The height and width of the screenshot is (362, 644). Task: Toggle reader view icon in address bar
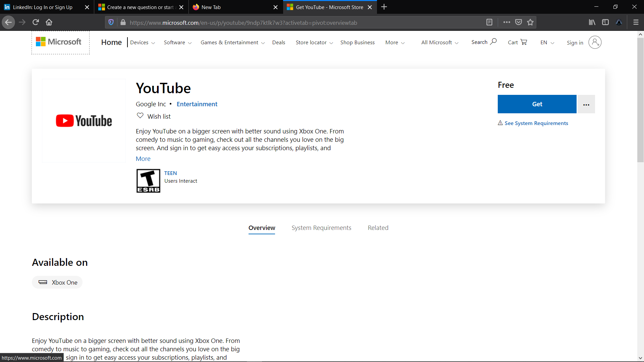(x=489, y=22)
